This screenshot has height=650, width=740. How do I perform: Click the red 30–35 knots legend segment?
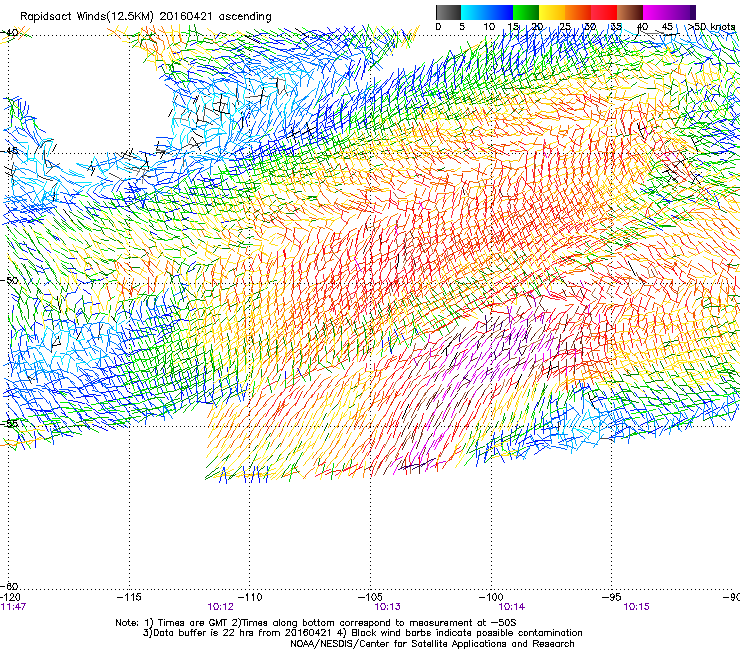(604, 12)
